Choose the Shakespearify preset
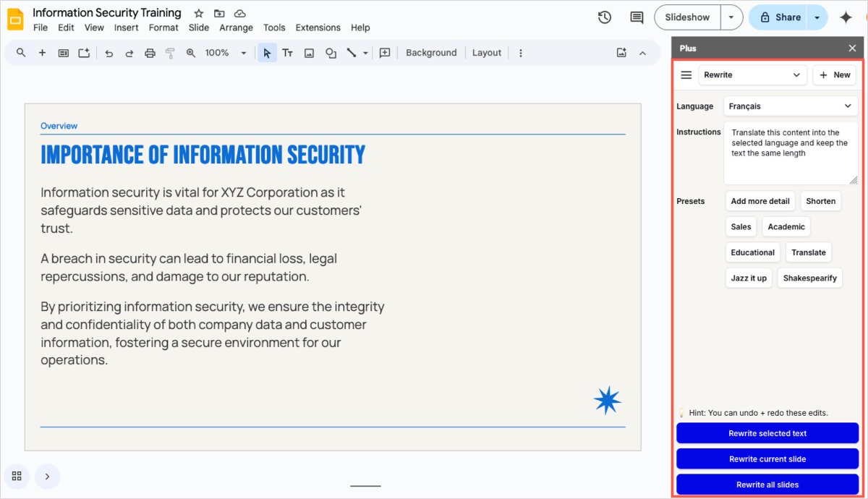Image resolution: width=868 pixels, height=499 pixels. tap(810, 278)
